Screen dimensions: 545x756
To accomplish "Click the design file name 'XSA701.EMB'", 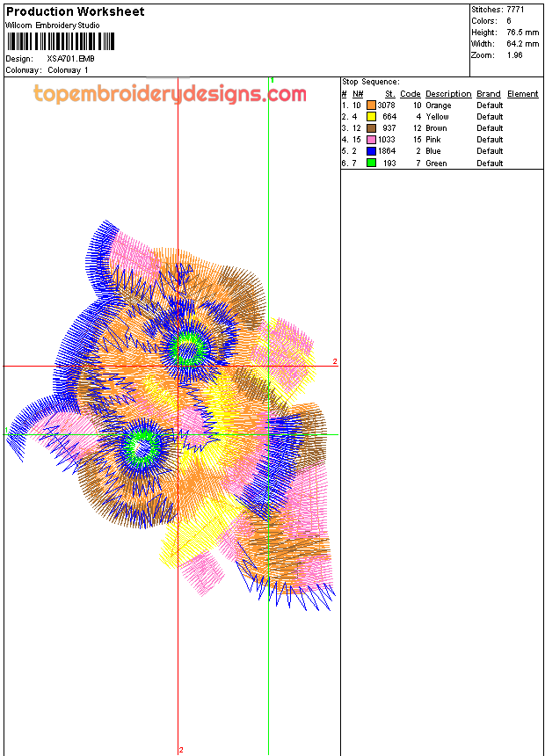I will [x=70, y=59].
